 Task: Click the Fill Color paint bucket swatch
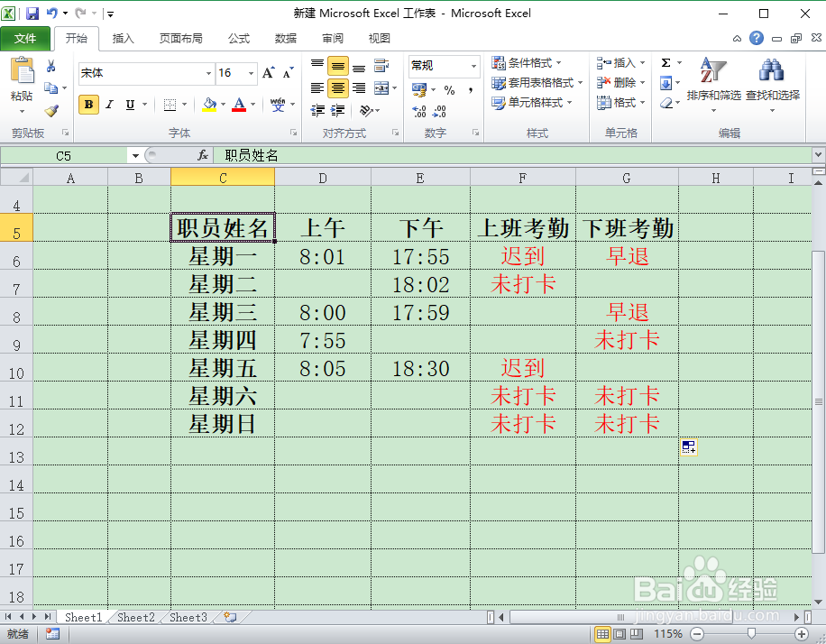[x=209, y=105]
